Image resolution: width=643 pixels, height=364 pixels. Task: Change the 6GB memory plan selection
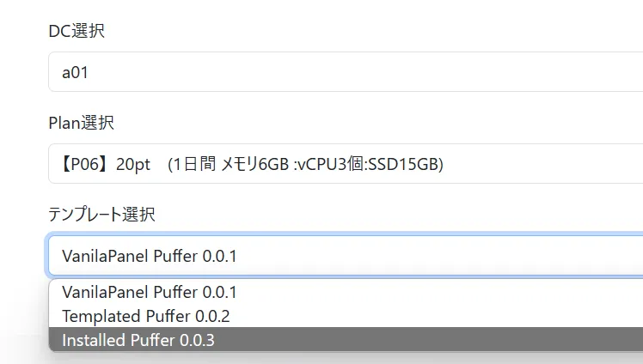pyautogui.click(x=344, y=164)
